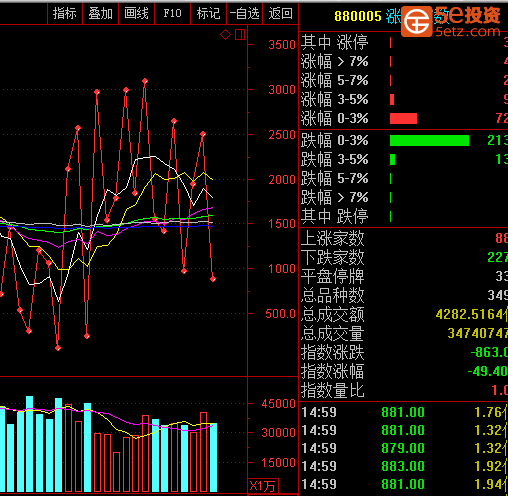Image resolution: width=508 pixels, height=496 pixels.
Task: Click the X1万 volume unit label
Action: (262, 486)
